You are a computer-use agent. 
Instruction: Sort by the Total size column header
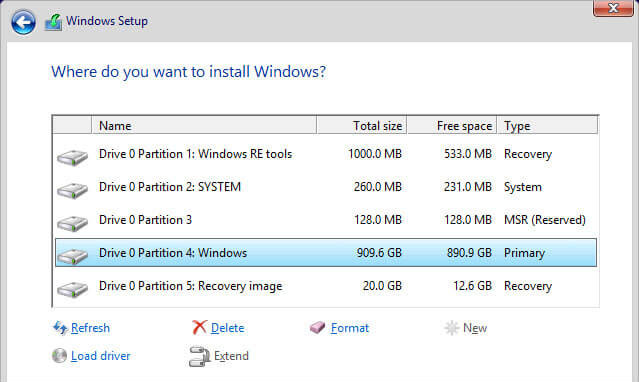pos(361,126)
